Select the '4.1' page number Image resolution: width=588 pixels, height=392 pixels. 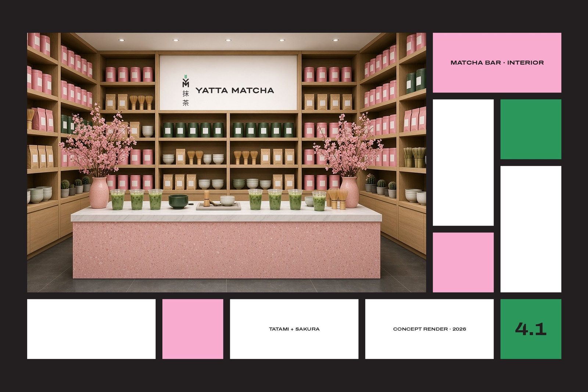(x=531, y=329)
